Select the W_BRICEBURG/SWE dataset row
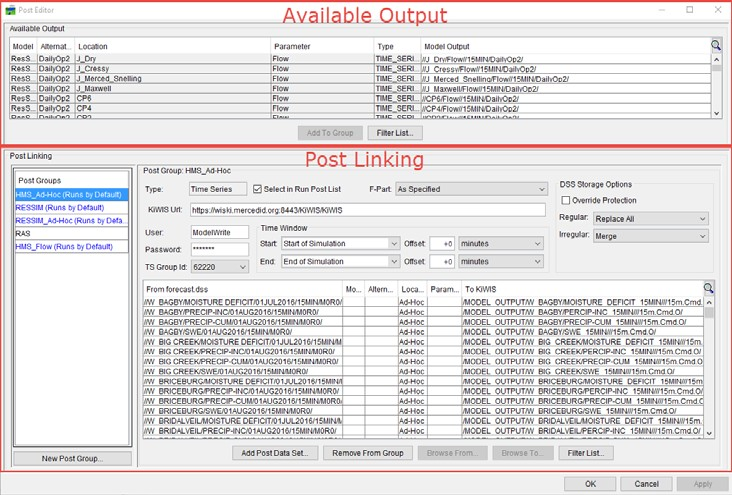The width and height of the screenshot is (732, 495). point(423,411)
